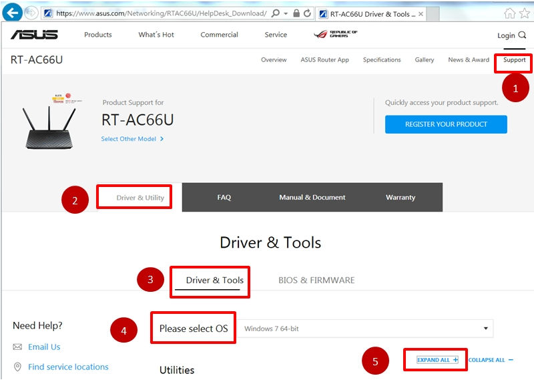This screenshot has height=392, width=534.
Task: Switch to the FAQ tab
Action: point(224,197)
